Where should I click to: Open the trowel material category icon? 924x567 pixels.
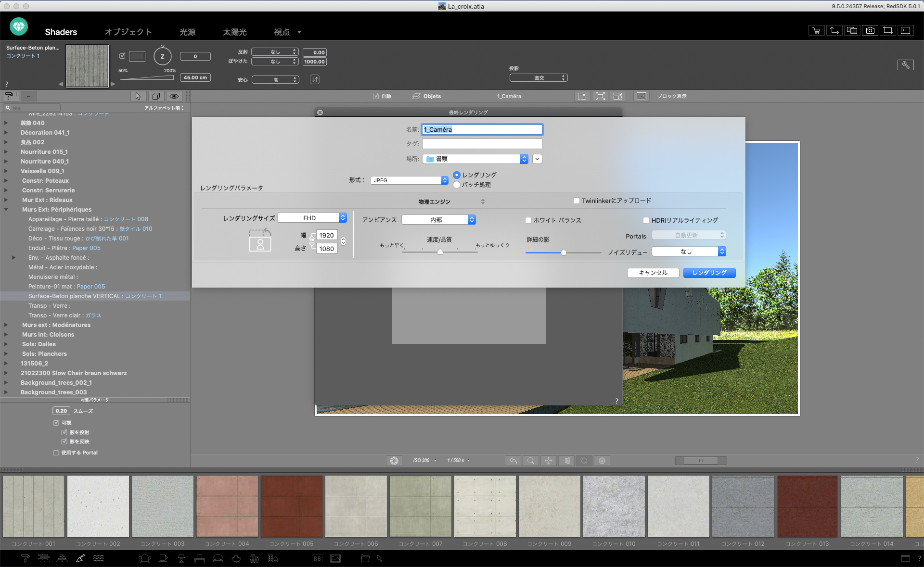80,558
